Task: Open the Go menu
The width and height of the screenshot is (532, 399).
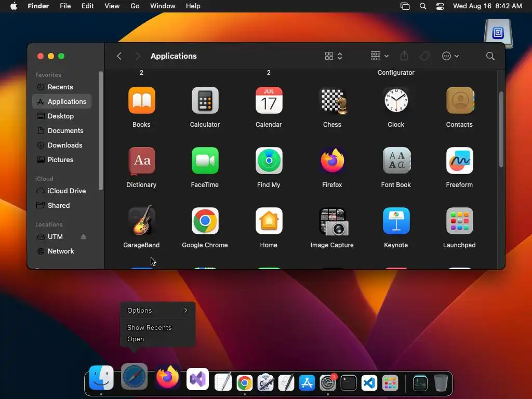Action: point(135,6)
